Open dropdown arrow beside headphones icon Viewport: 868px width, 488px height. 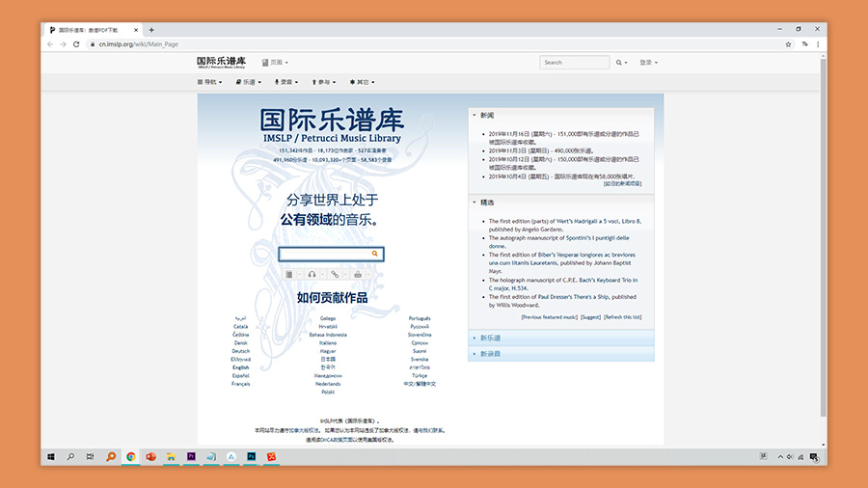[322, 275]
